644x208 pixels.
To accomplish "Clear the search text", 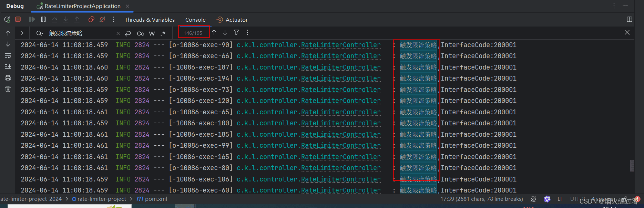I will [118, 33].
